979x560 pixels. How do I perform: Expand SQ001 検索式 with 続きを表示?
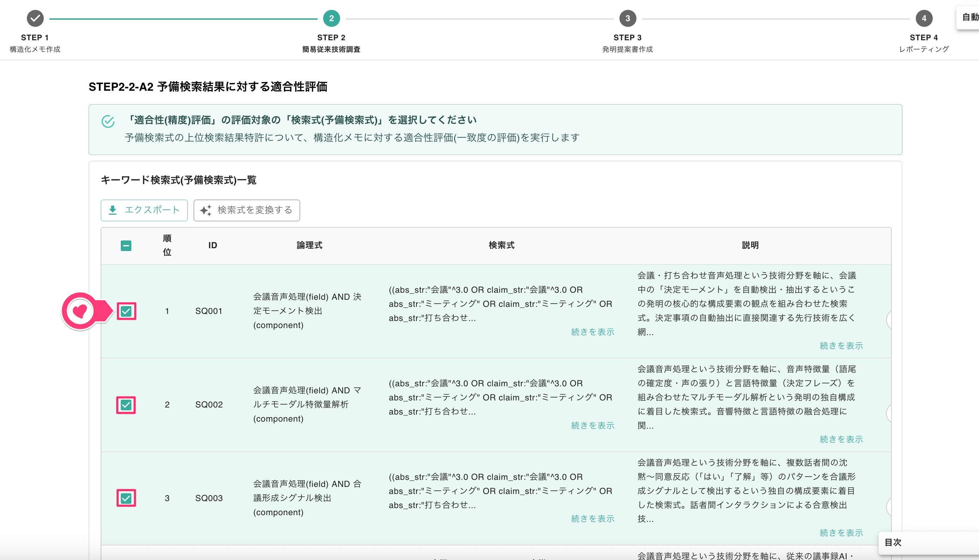pyautogui.click(x=592, y=332)
